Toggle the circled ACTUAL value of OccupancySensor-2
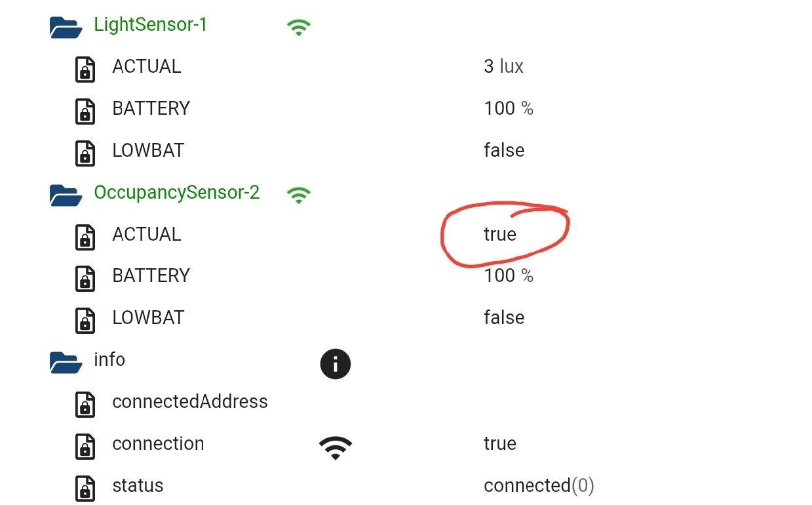The width and height of the screenshot is (812, 505). click(499, 234)
